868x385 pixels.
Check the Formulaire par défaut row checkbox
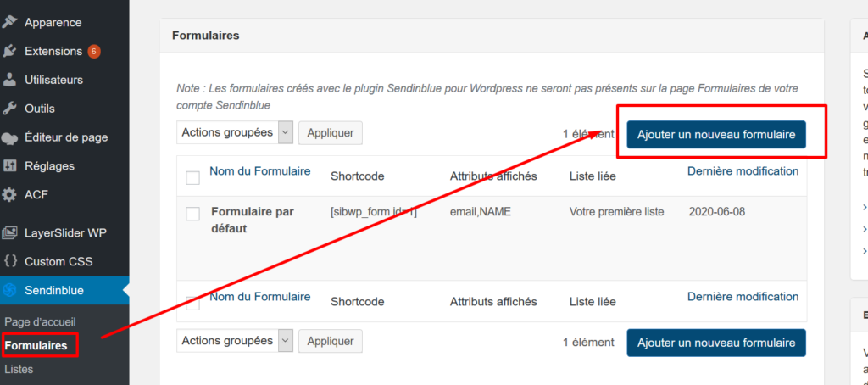click(192, 214)
